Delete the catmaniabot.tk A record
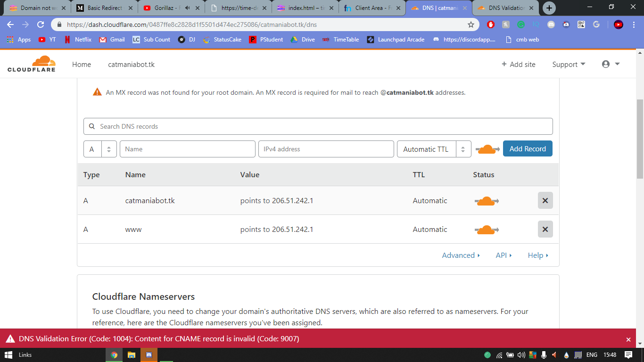This screenshot has width=644, height=362. pos(545,200)
